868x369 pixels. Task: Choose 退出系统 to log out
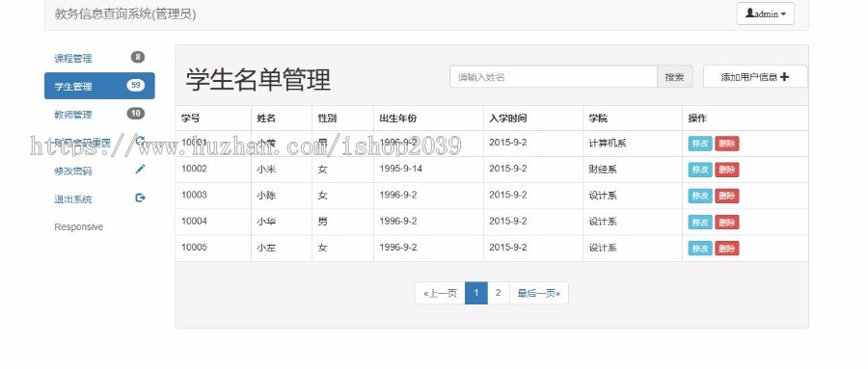[99, 199]
